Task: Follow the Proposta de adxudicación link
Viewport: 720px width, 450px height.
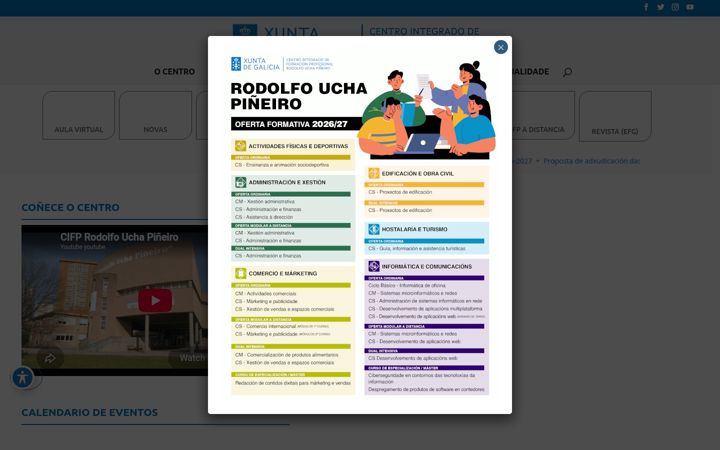Action: click(x=591, y=161)
